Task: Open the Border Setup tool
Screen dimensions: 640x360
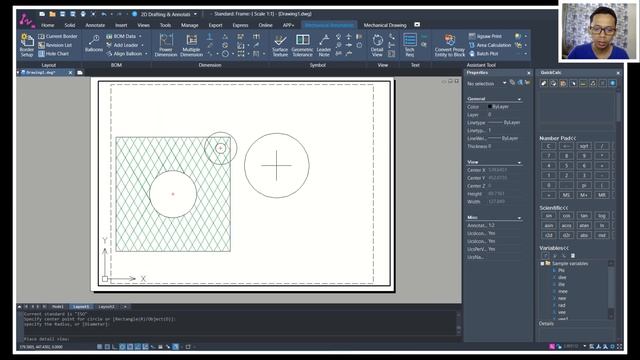Action: [x=27, y=45]
